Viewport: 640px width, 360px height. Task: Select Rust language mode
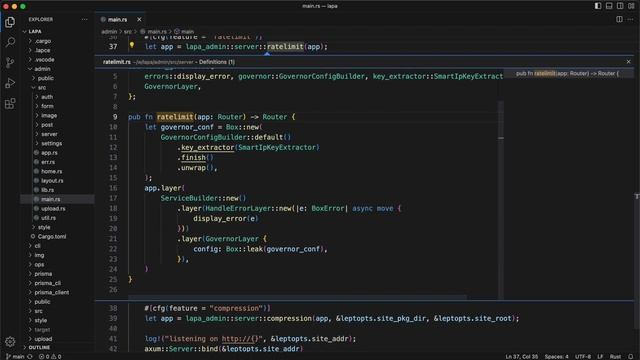point(615,356)
